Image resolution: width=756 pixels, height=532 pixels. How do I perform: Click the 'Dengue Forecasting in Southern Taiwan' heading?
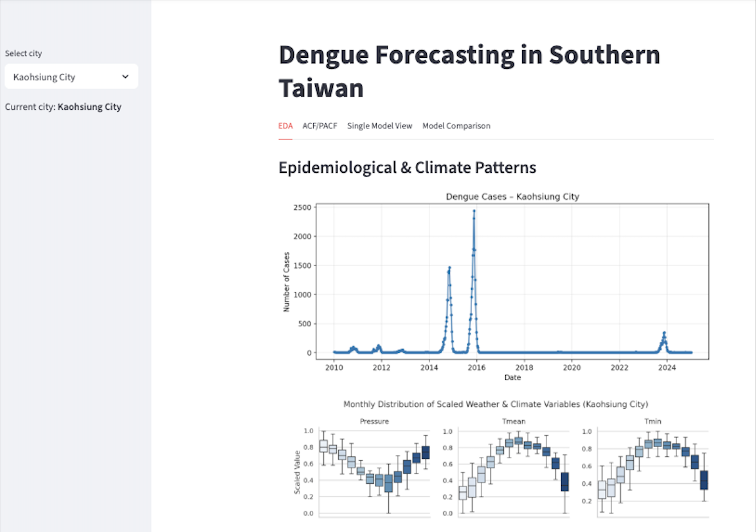(469, 71)
